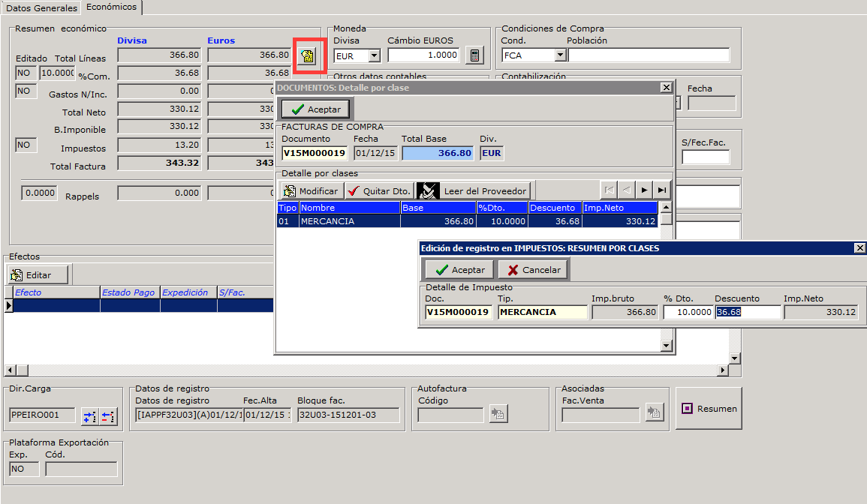Jump to last record in Detalle por clases
This screenshot has height=504, width=867.
click(661, 190)
